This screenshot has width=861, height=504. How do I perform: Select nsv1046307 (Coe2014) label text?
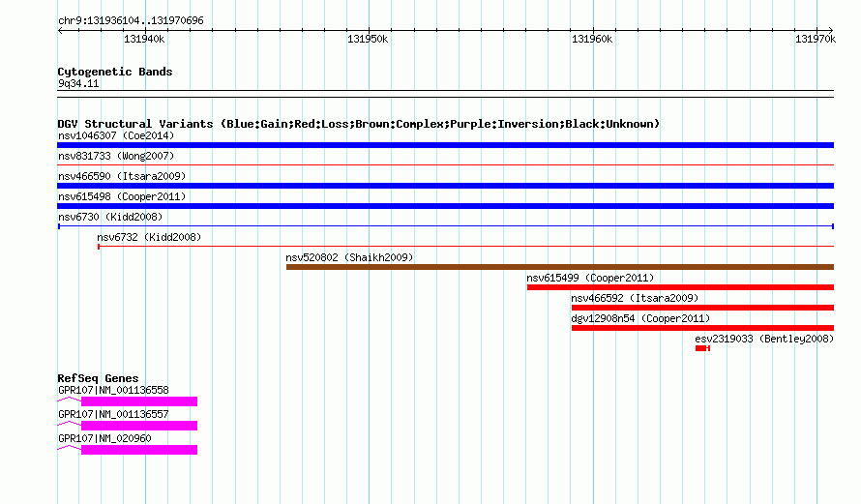(116, 135)
